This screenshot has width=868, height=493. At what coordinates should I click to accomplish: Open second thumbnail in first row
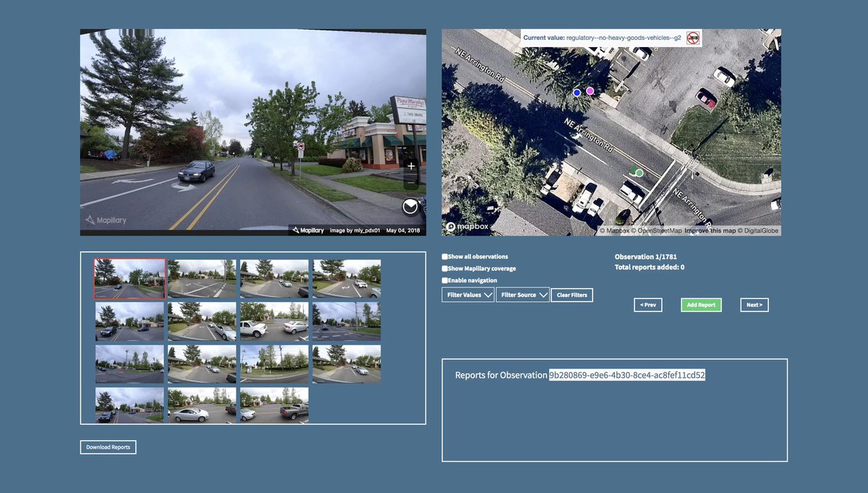click(x=202, y=279)
